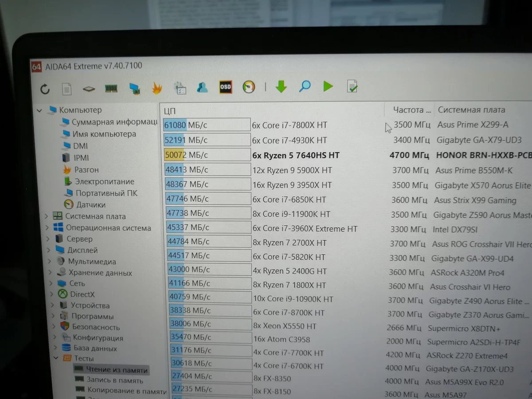Open the DMI tree item
The width and height of the screenshot is (532, 399).
pos(81,146)
